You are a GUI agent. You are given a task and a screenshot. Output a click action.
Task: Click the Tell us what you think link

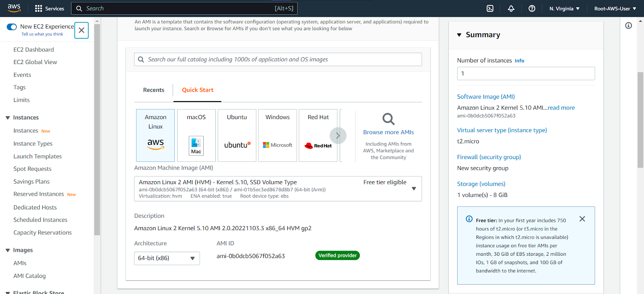42,34
